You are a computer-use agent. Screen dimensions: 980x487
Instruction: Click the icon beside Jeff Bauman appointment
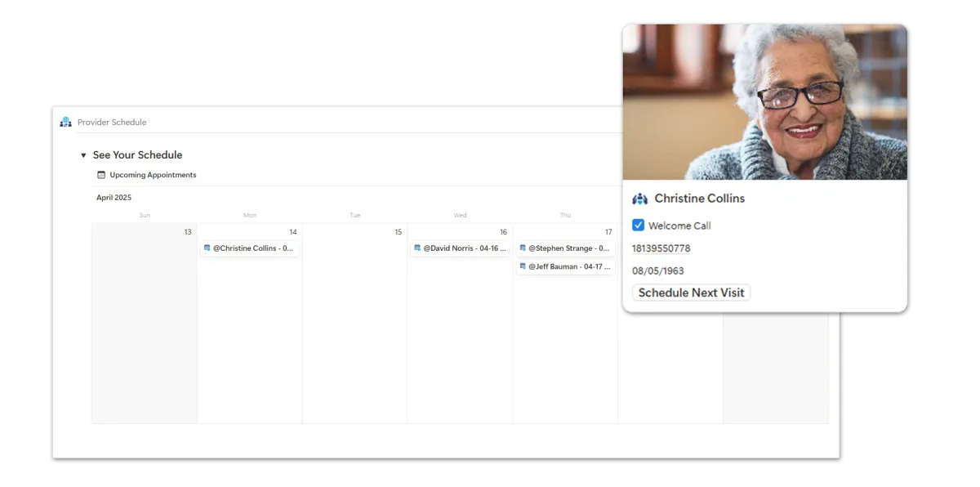pyautogui.click(x=523, y=266)
